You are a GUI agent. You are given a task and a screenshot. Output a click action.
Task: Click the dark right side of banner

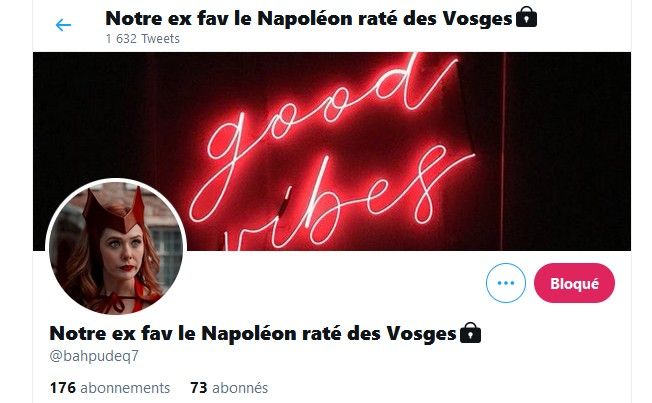click(x=568, y=151)
